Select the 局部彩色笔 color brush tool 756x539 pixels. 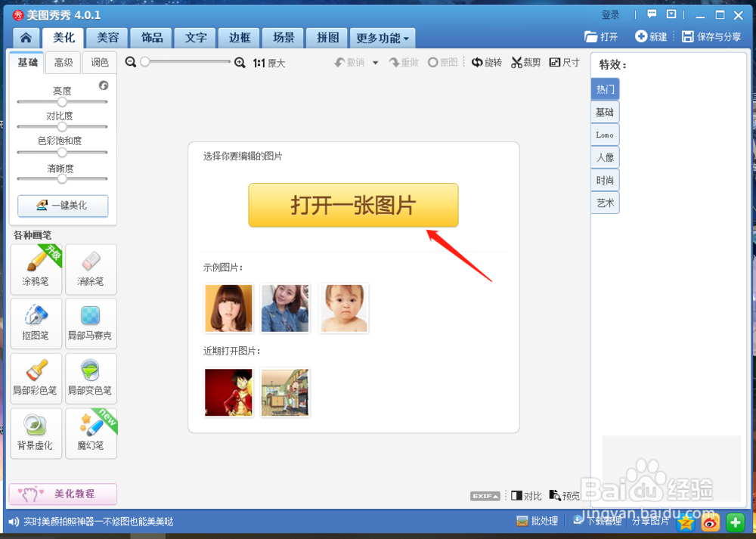point(36,379)
